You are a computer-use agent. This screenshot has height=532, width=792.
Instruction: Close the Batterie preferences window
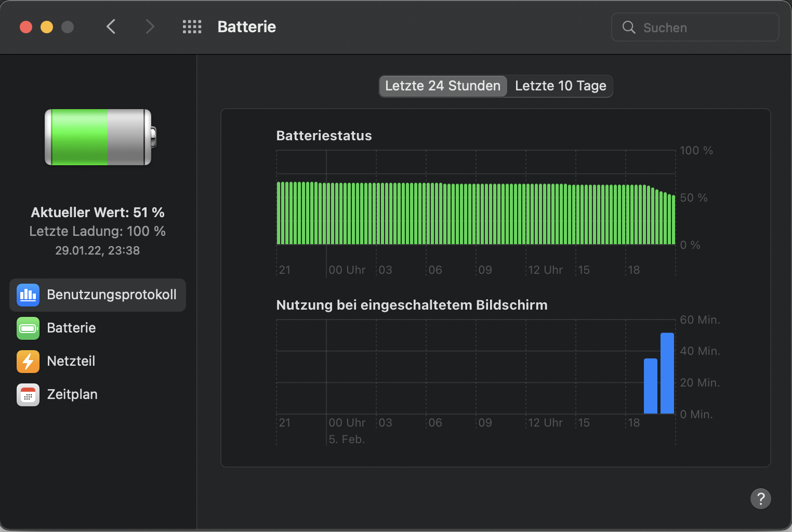(x=26, y=27)
